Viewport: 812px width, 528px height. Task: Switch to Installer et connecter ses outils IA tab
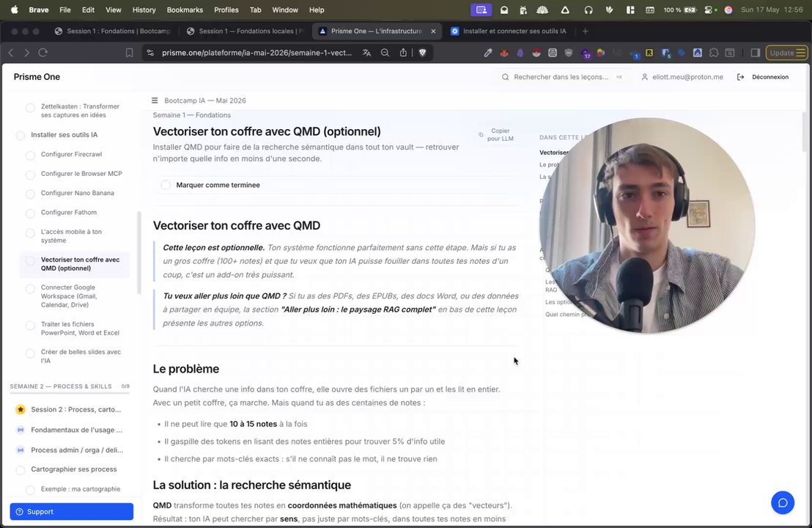(x=509, y=31)
